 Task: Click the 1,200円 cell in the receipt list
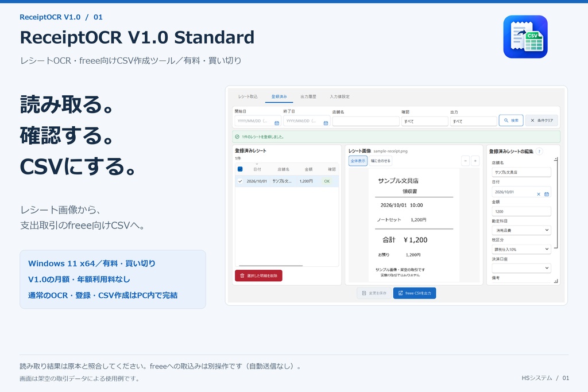pos(306,181)
